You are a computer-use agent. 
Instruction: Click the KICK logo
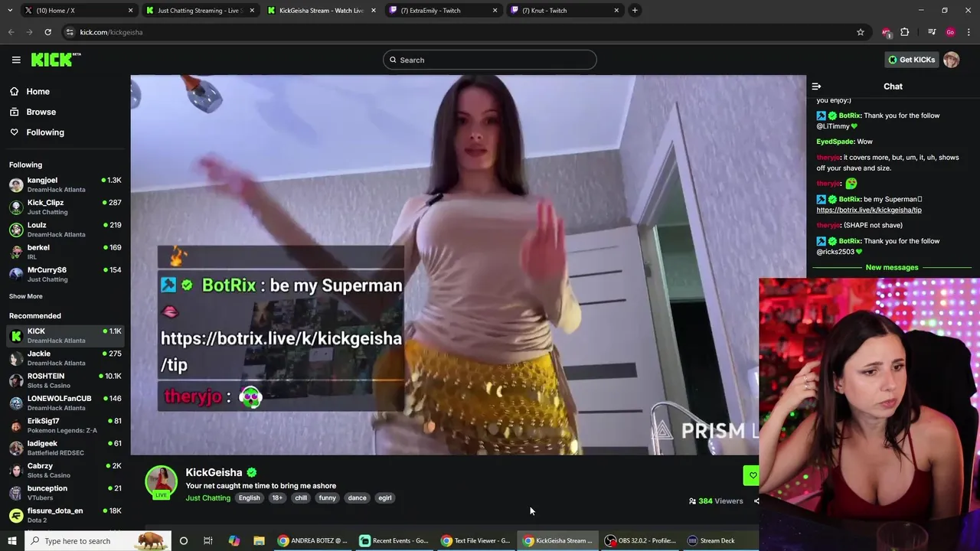pos(55,60)
